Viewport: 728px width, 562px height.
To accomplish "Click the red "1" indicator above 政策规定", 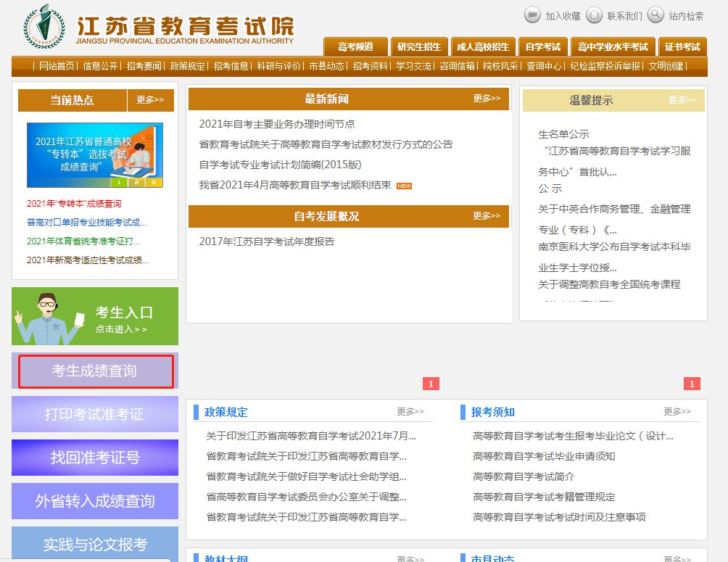I will point(431,384).
